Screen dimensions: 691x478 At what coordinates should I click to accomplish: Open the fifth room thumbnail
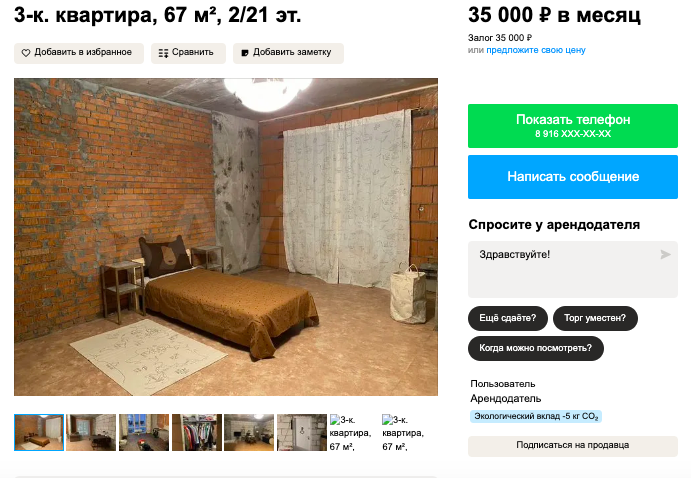point(249,432)
